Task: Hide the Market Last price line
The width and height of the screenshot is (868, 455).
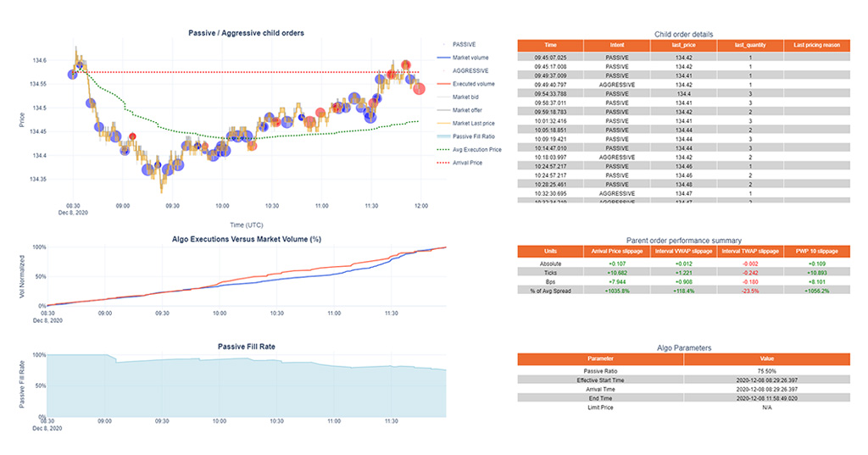Action: [x=475, y=123]
